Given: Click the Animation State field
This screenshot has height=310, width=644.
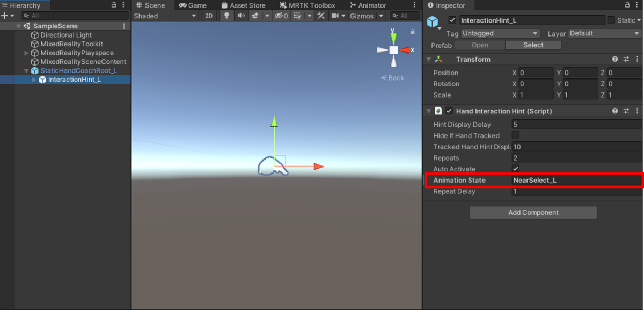Looking at the screenshot, I should point(577,180).
